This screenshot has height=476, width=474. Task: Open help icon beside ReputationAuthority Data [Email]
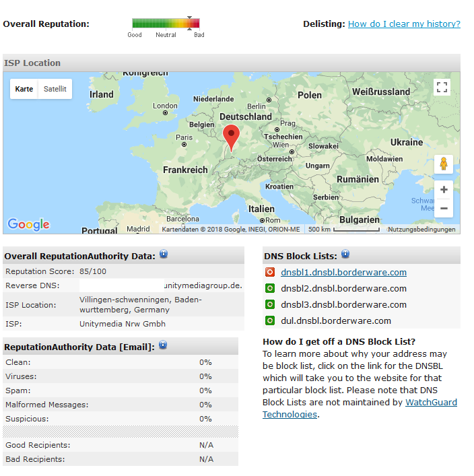pyautogui.click(x=162, y=345)
